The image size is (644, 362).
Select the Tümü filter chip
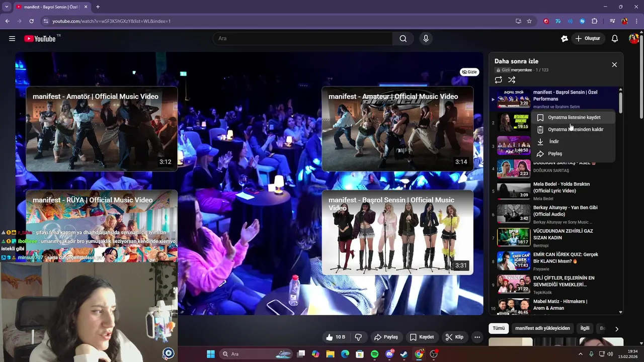pyautogui.click(x=499, y=328)
